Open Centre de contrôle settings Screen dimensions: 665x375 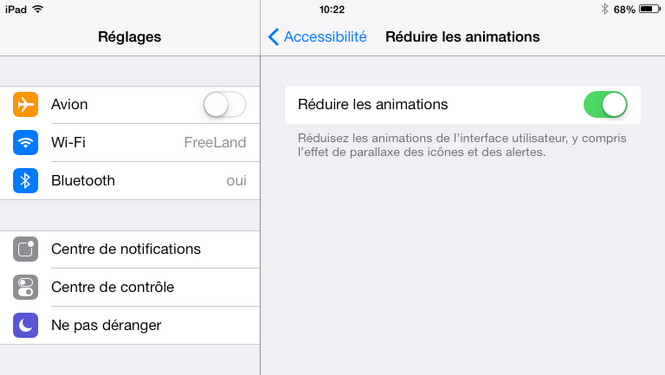point(130,287)
